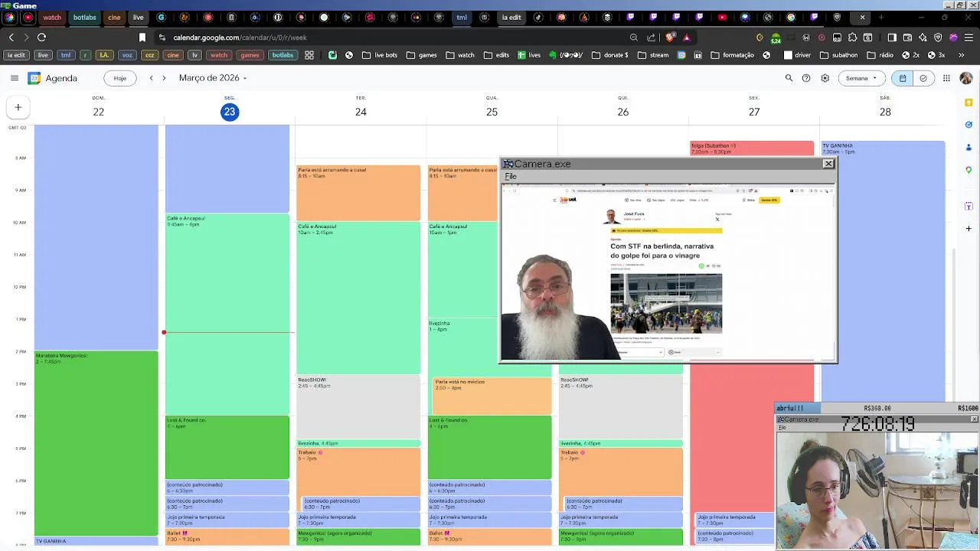980x551 pixels.
Task: Click the share page icon
Action: tap(652, 37)
